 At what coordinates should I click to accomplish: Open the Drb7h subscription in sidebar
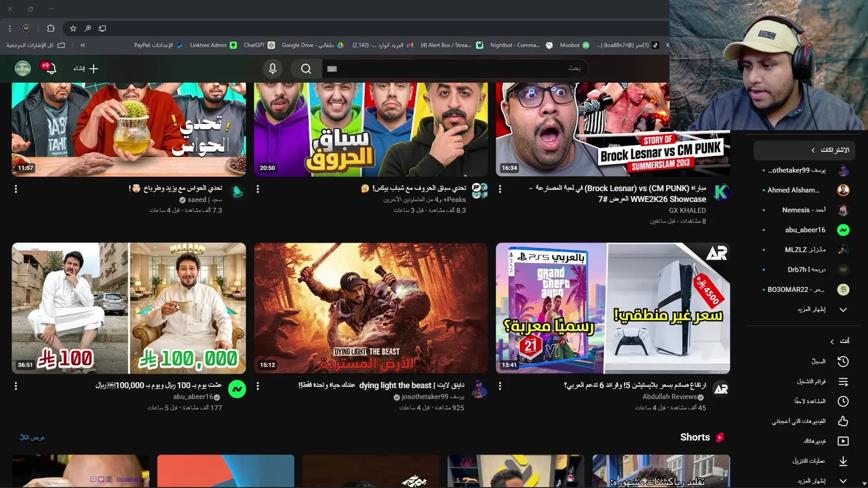click(806, 270)
